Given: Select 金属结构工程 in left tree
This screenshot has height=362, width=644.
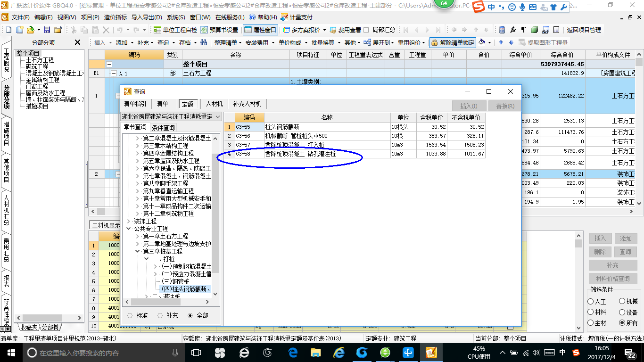Looking at the screenshot, I should [42, 80].
